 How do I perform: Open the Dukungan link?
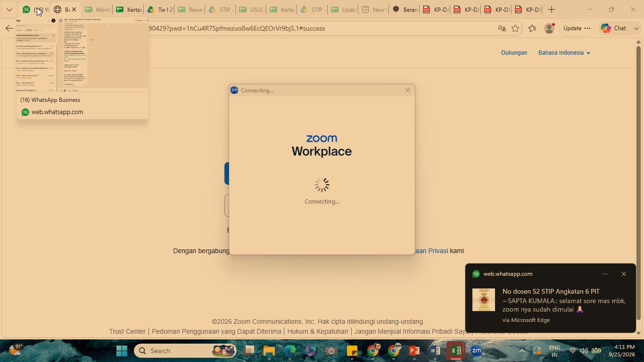[514, 53]
